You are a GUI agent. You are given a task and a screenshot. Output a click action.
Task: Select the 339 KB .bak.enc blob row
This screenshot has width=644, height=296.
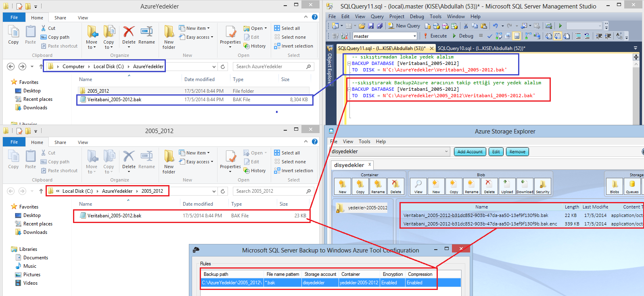coord(523,224)
